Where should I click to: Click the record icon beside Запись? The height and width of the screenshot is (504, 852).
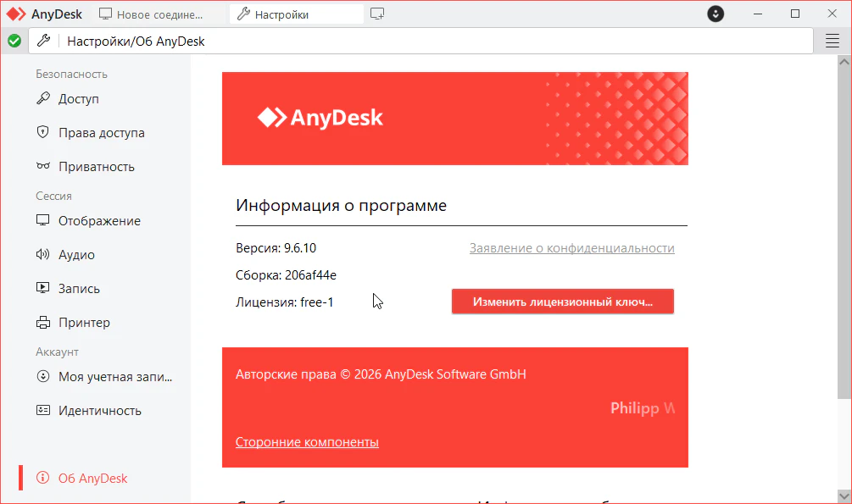tap(43, 289)
